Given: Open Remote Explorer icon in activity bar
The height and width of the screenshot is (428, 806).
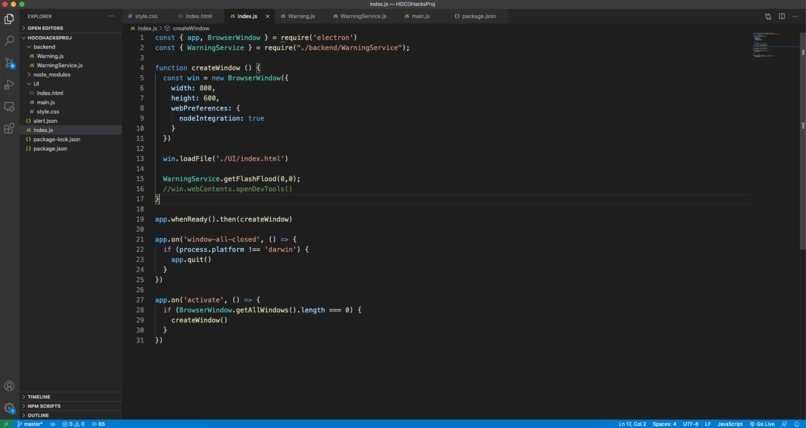Looking at the screenshot, I should (9, 107).
